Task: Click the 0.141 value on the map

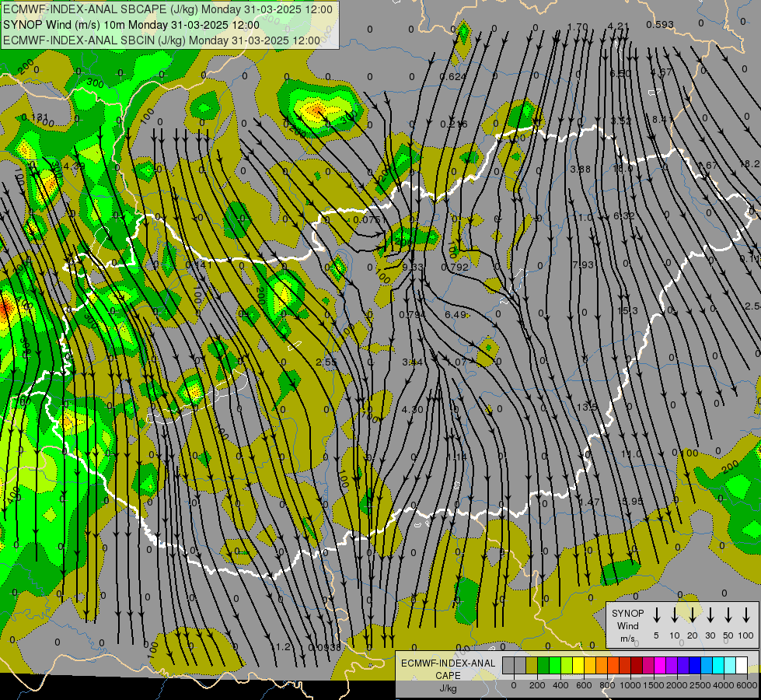Action: pos(199,264)
